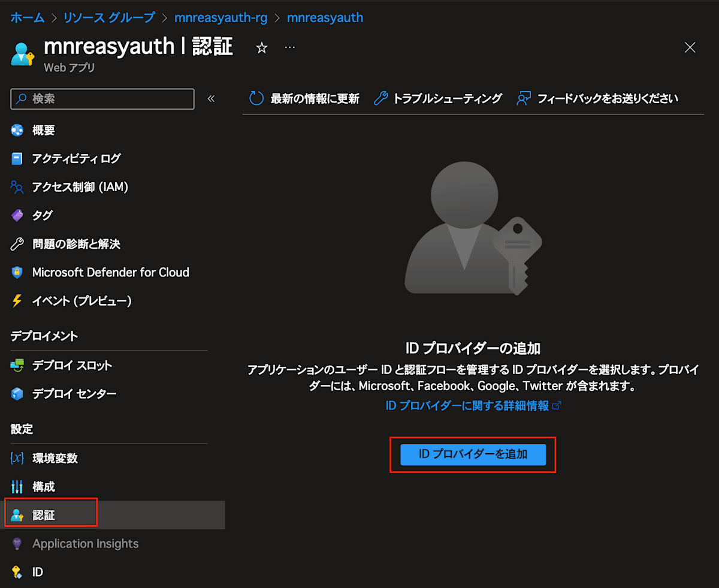The width and height of the screenshot is (719, 588).
Task: Go to mnreasyauth-rg breadcrumb link
Action: point(220,17)
